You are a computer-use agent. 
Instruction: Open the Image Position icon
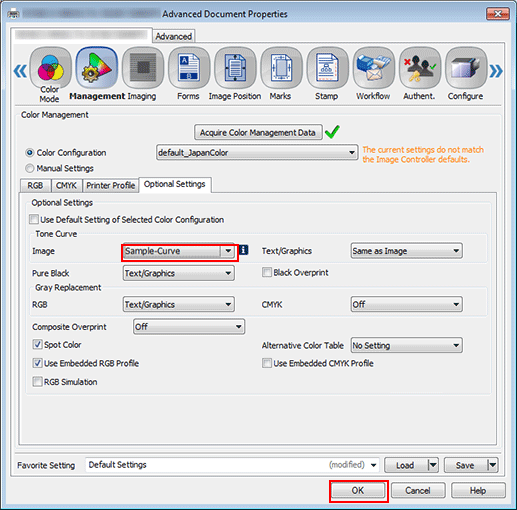click(x=235, y=68)
